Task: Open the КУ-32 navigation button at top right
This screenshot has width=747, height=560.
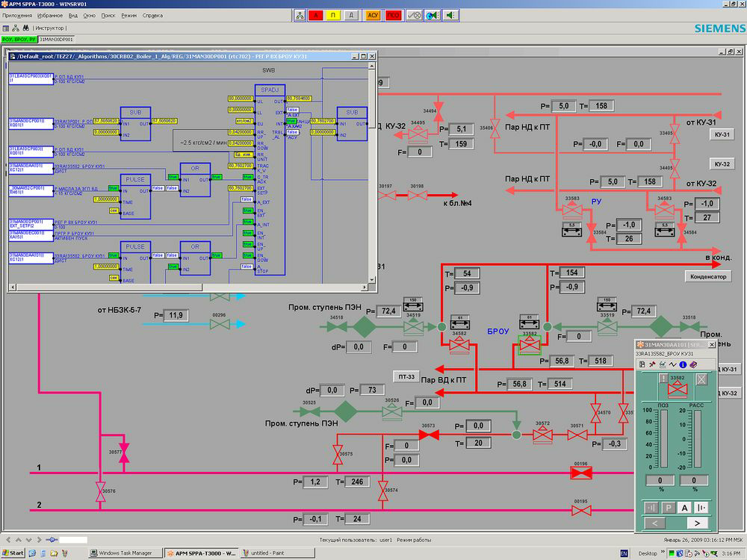Action: tap(722, 164)
